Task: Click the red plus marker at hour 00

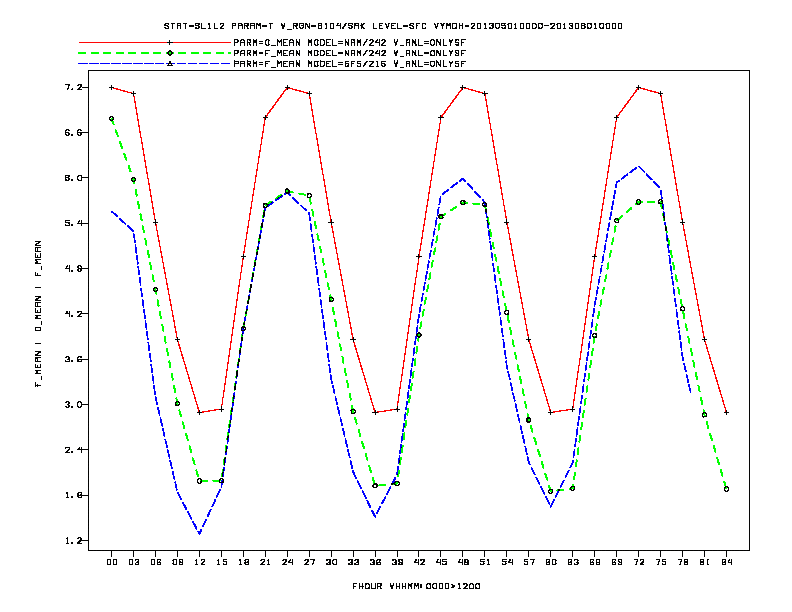Action: 112,87
